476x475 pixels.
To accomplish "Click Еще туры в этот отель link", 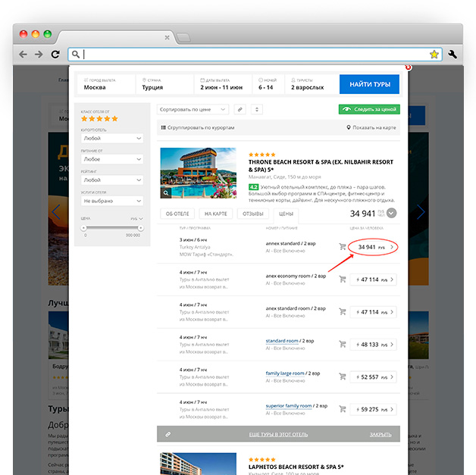I will (278, 435).
